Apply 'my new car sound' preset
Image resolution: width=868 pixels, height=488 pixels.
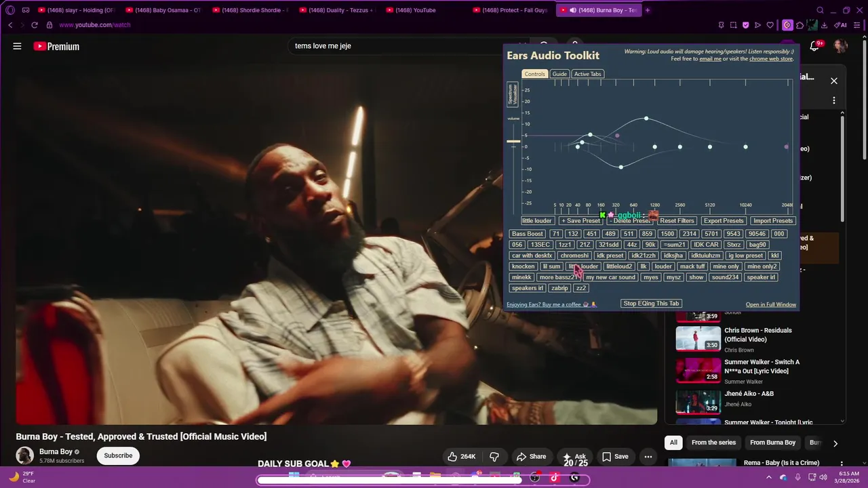point(610,277)
